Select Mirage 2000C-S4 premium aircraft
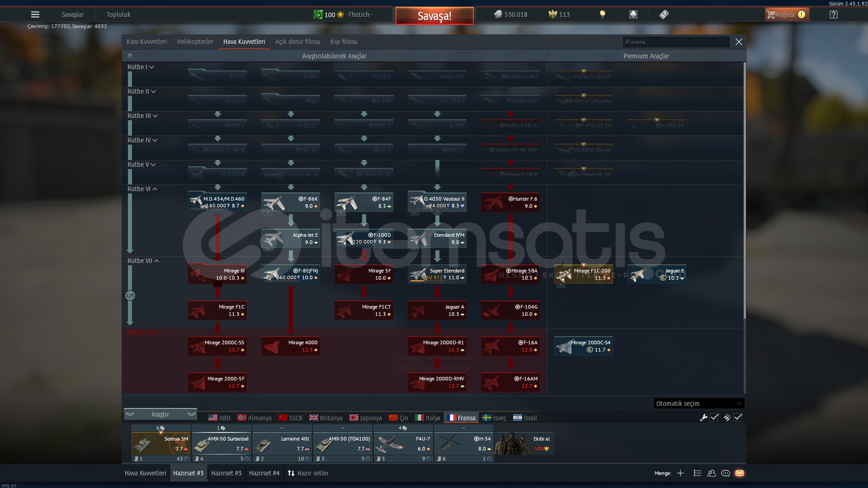868x488 pixels. (x=584, y=346)
